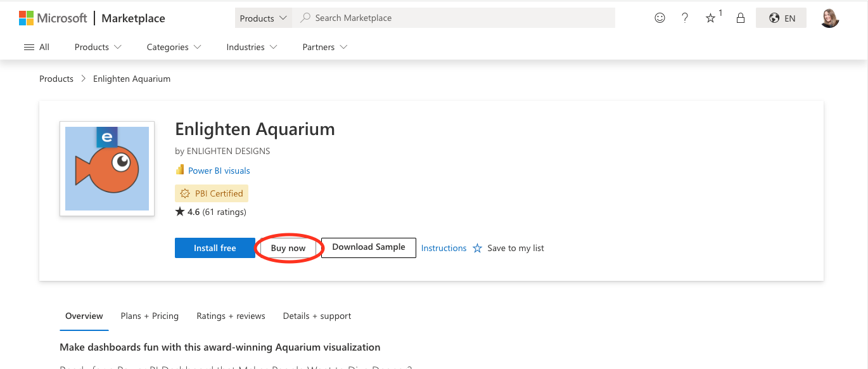Click the 4.6 star rating link
This screenshot has height=369, width=868.
point(210,212)
